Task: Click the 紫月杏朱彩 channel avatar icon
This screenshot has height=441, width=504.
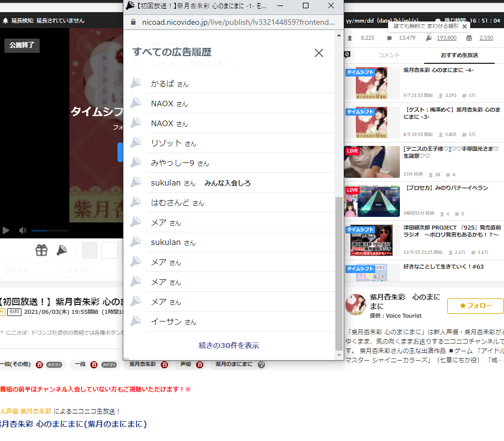Action: click(x=355, y=304)
